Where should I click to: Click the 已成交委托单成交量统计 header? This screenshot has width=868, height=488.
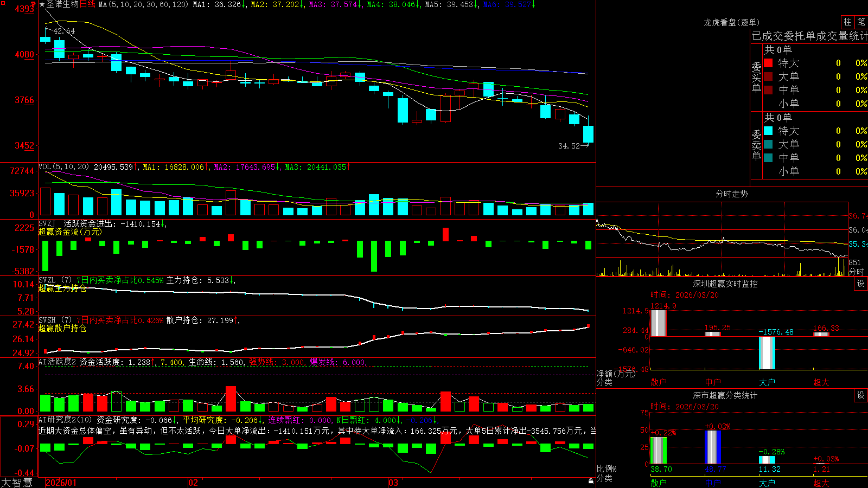(809, 36)
